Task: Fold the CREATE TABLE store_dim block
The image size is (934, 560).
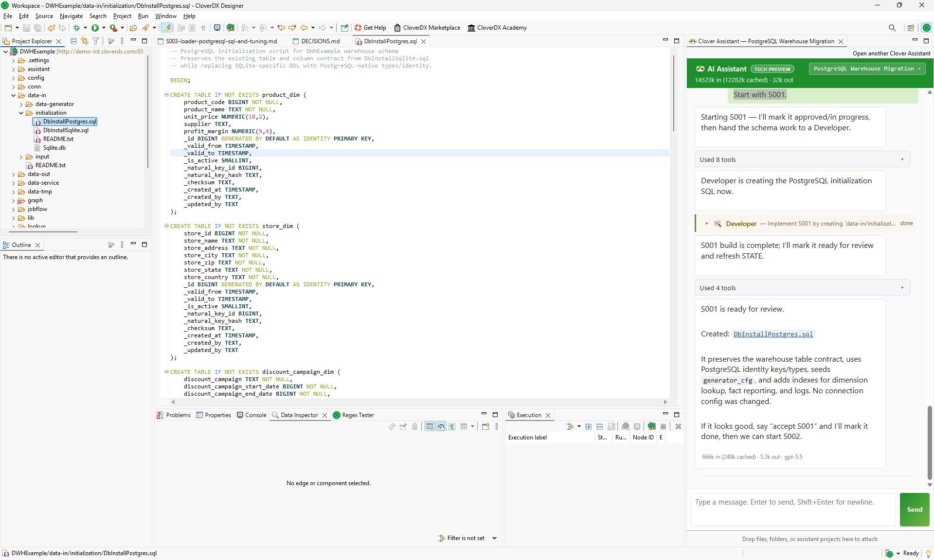Action: point(166,226)
